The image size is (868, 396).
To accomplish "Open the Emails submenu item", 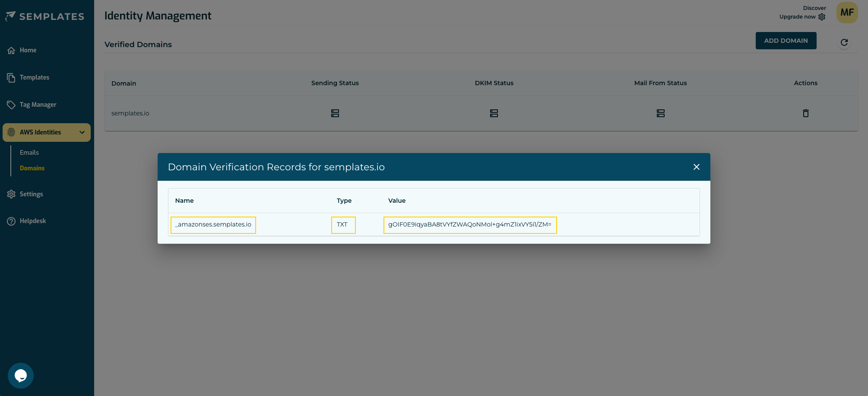I will tap(29, 153).
